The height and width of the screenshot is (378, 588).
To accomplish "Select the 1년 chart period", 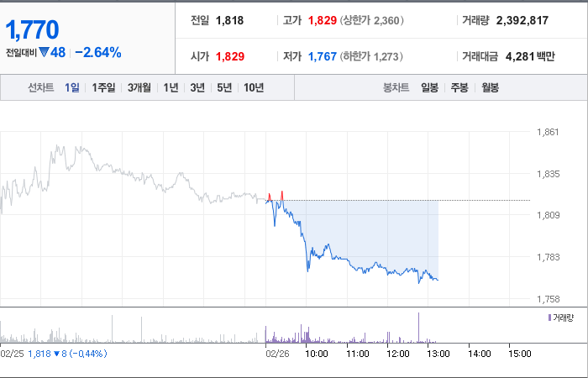I will click(171, 87).
